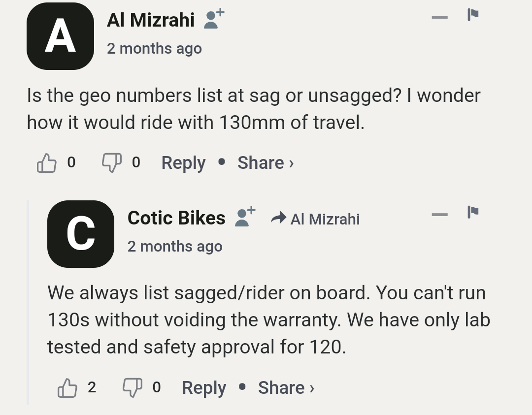Jump to parent comment via Al Mizrahi arrow link
Image resolution: width=532 pixels, height=415 pixels.
click(316, 219)
